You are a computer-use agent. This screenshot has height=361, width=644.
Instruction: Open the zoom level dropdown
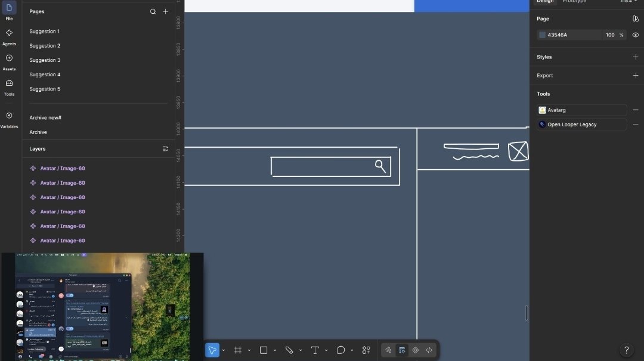tap(629, 1)
